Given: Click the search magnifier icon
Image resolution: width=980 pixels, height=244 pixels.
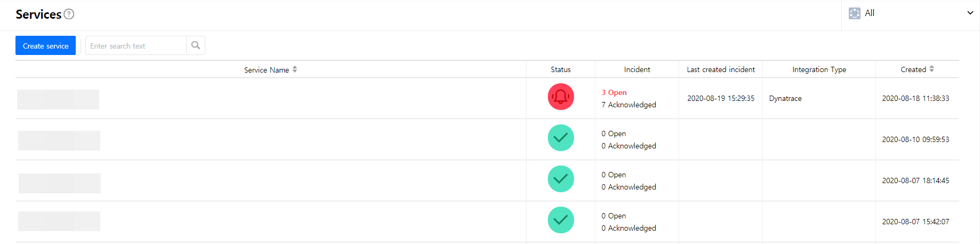Looking at the screenshot, I should point(196,45).
